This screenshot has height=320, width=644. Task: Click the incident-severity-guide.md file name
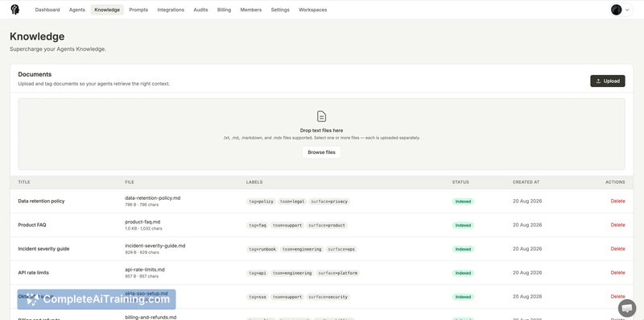pyautogui.click(x=155, y=246)
